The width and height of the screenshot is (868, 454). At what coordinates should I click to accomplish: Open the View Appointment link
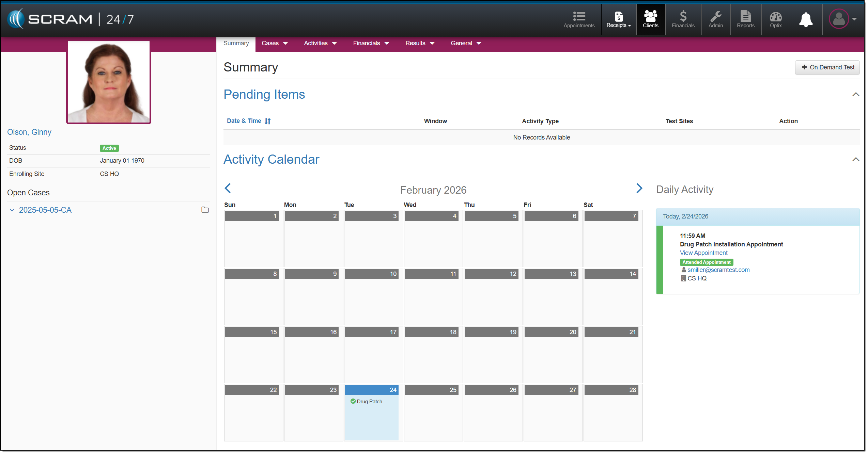(703, 253)
